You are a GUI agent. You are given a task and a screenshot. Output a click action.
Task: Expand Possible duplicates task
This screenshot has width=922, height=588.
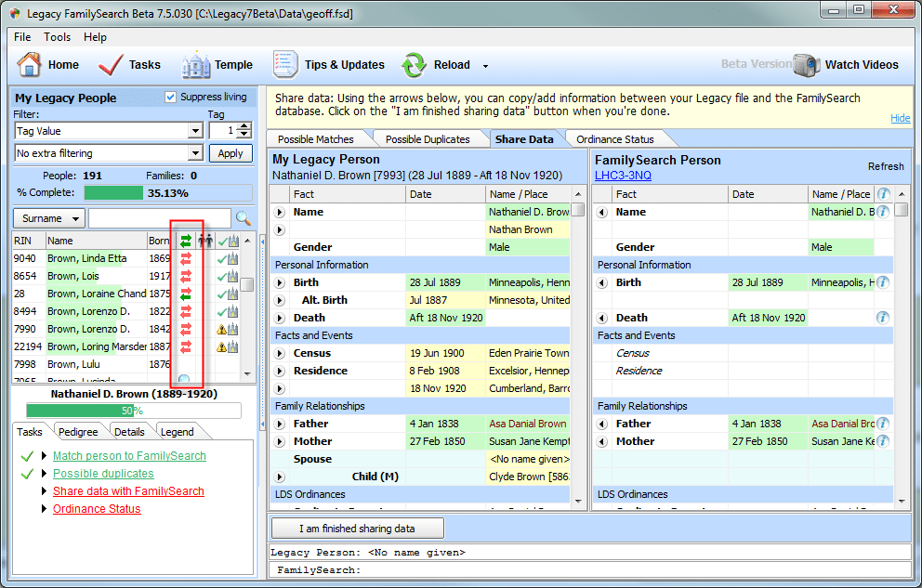pos(44,474)
